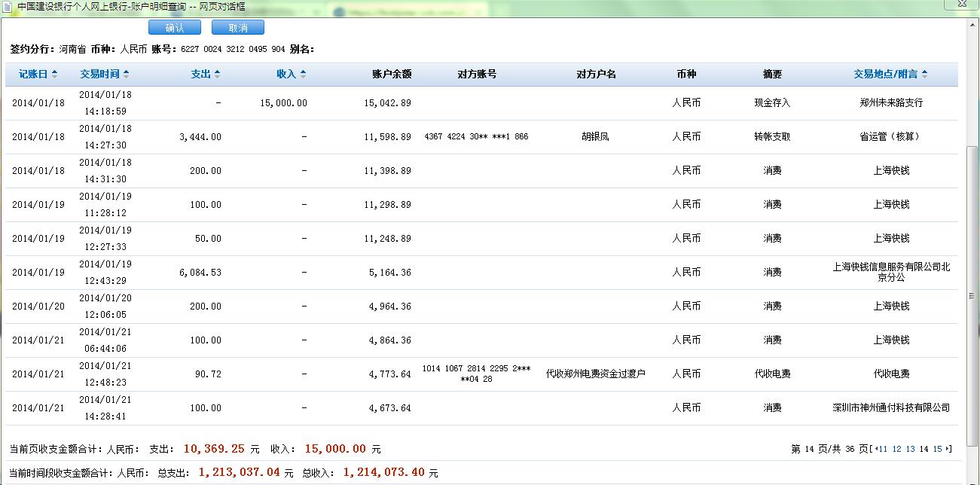Click 币种 column header
The width and height of the screenshot is (980, 485).
tap(686, 75)
